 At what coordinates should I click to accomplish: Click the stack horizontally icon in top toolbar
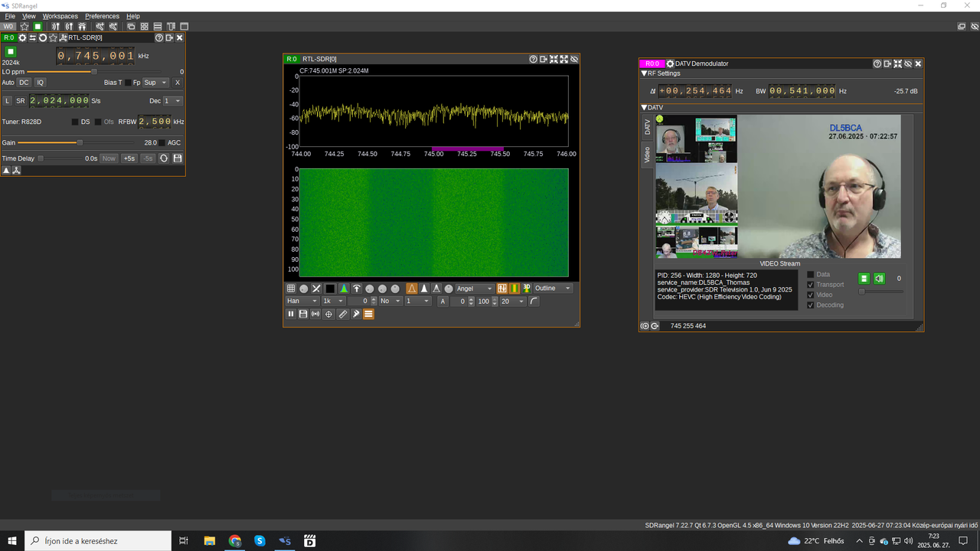point(158,26)
